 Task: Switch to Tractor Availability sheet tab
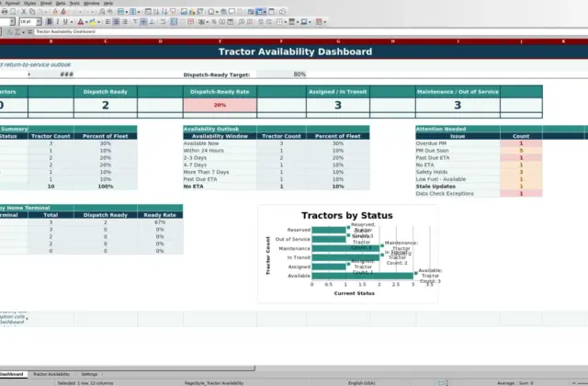[51, 374]
